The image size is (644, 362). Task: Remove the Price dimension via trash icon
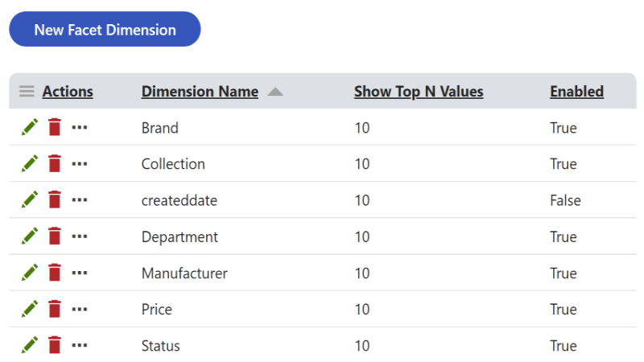click(55, 310)
